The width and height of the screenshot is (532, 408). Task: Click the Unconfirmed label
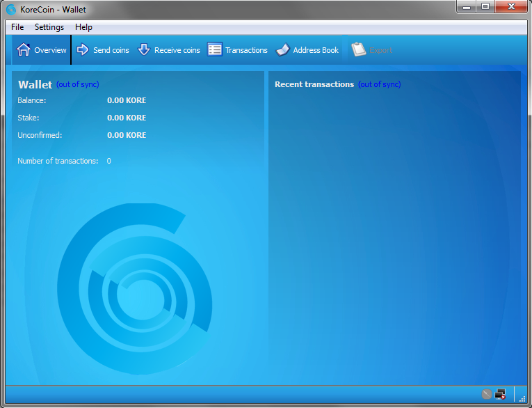(40, 135)
